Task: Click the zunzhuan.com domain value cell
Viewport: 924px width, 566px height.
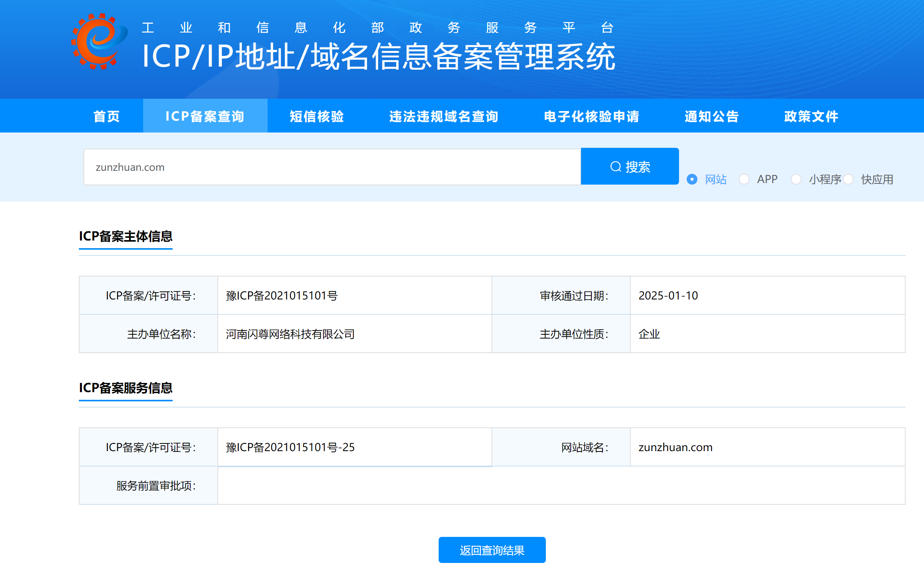Action: pos(675,447)
